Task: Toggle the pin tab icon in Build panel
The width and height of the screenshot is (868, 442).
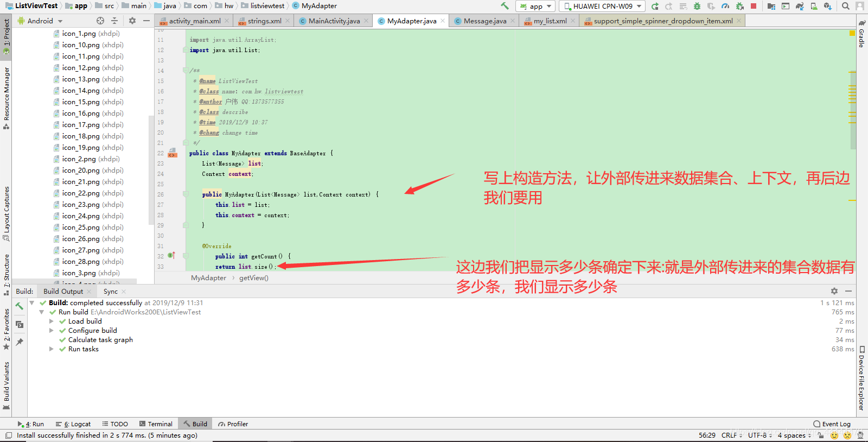Action: click(x=20, y=342)
